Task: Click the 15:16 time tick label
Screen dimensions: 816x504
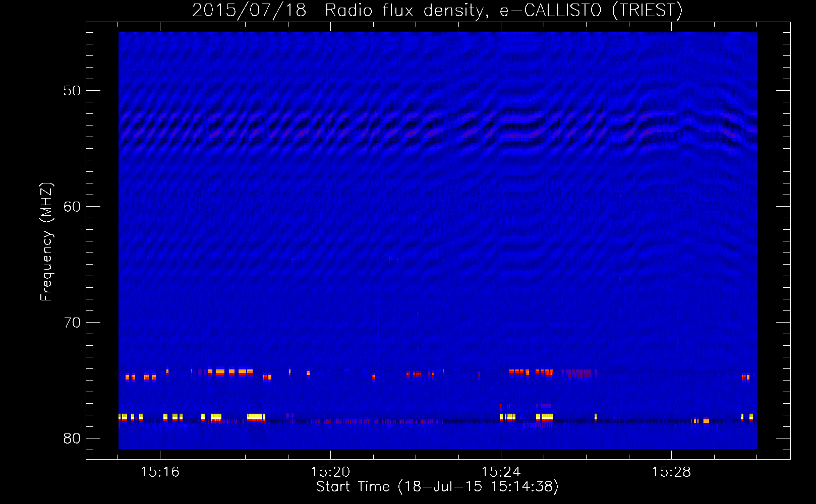Action: point(160,472)
